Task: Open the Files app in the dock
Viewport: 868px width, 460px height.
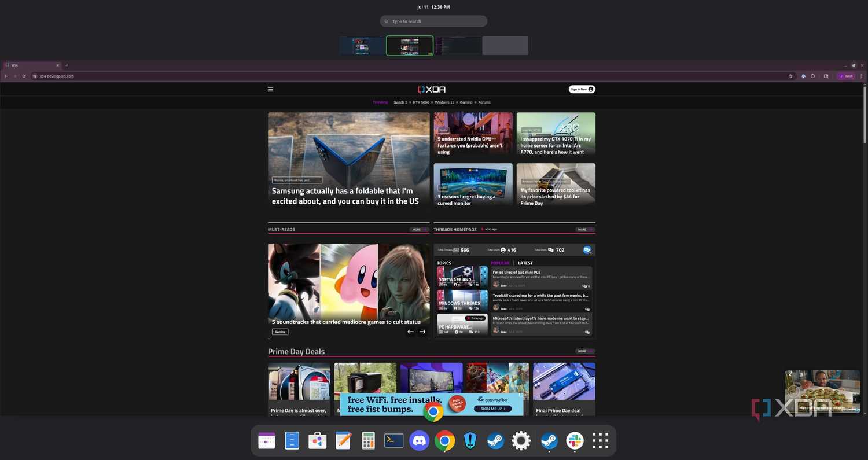Action: click(x=292, y=441)
